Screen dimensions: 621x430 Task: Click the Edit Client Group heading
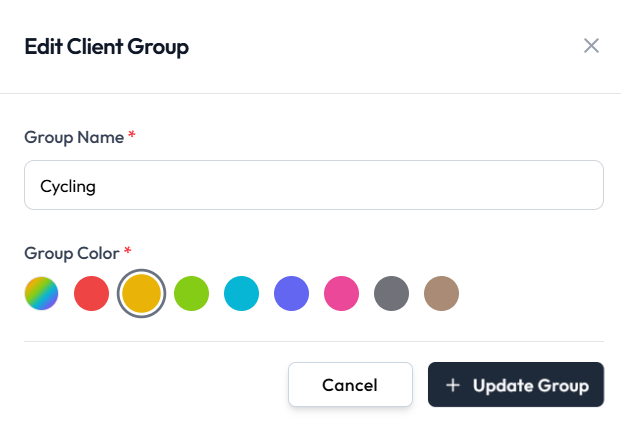pyautogui.click(x=107, y=47)
